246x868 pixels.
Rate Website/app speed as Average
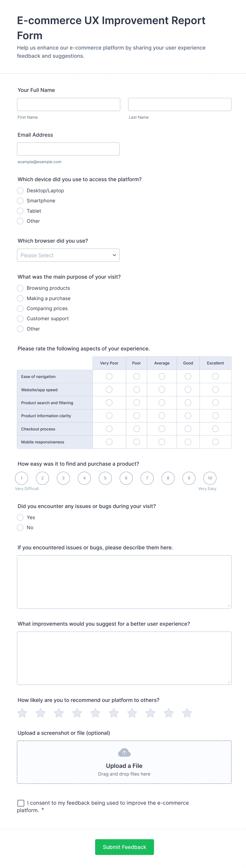[162, 390]
